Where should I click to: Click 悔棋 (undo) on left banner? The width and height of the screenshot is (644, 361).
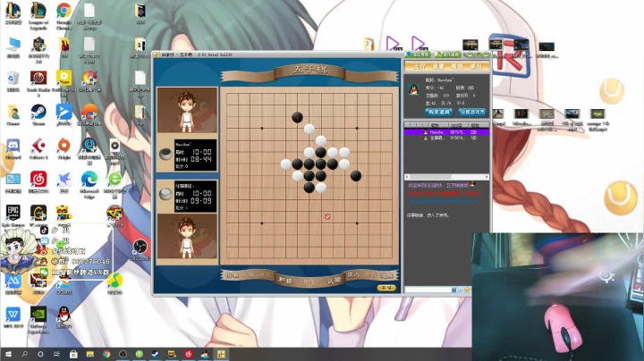click(x=233, y=275)
